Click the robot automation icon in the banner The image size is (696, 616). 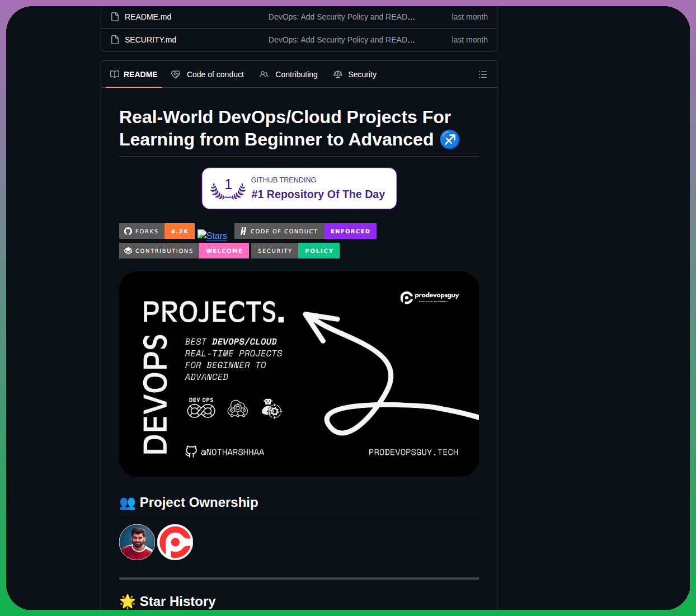[272, 408]
